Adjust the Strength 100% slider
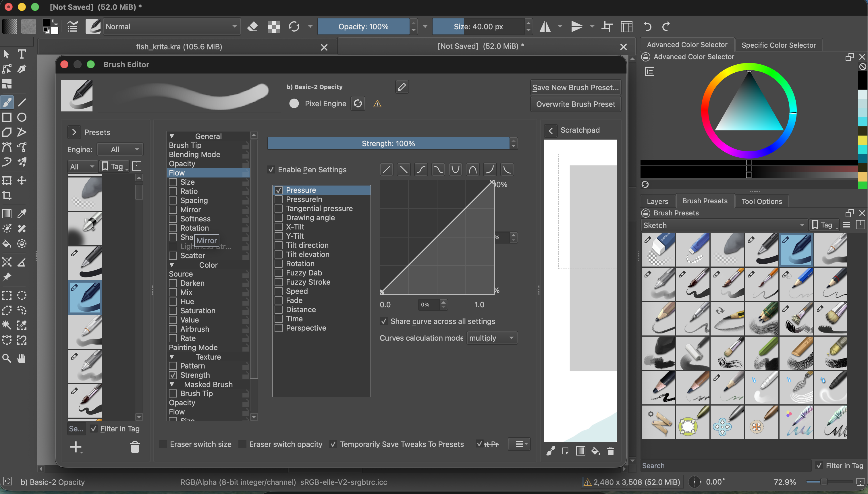 click(388, 144)
